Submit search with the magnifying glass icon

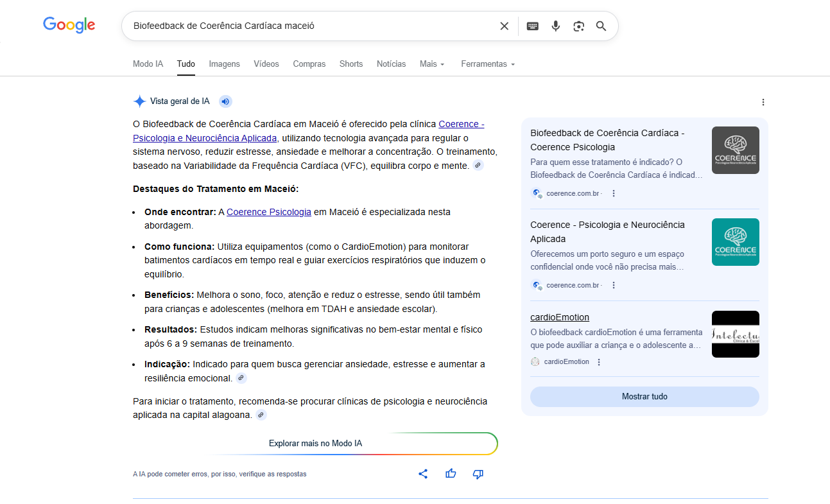coord(601,26)
